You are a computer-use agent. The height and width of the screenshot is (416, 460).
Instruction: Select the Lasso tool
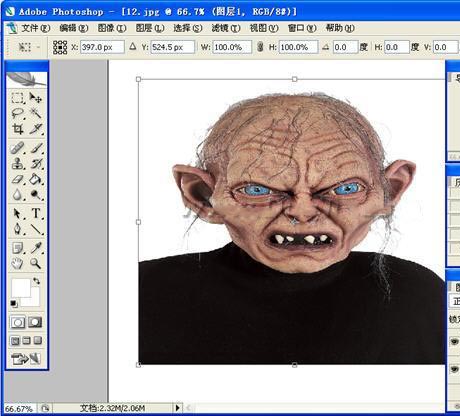(17, 113)
